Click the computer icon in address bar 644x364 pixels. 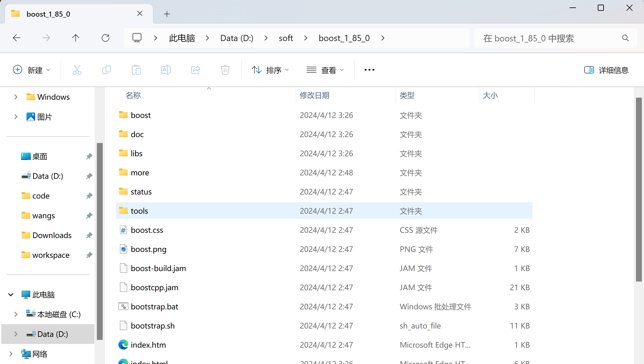[x=137, y=38]
